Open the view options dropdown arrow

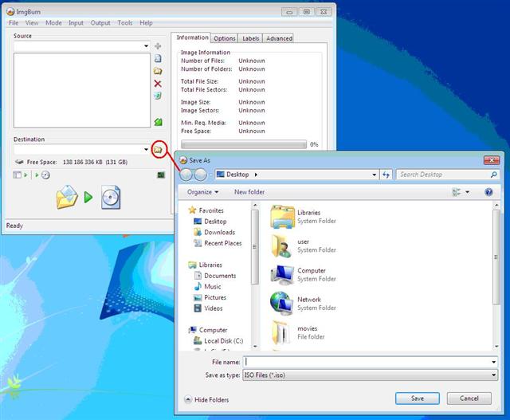pyautogui.click(x=468, y=192)
